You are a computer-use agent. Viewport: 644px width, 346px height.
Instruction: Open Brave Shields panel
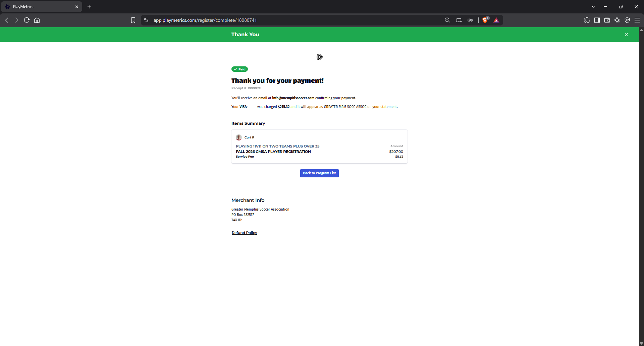[485, 20]
